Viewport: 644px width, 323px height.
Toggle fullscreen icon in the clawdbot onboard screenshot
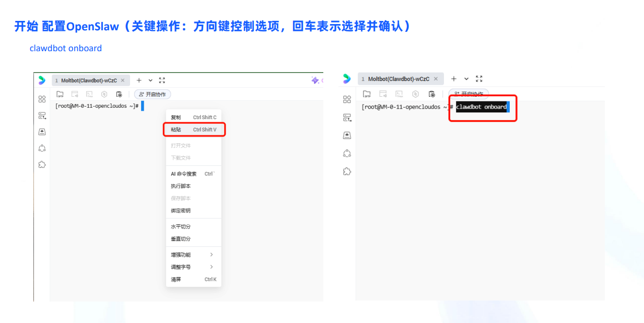click(479, 79)
